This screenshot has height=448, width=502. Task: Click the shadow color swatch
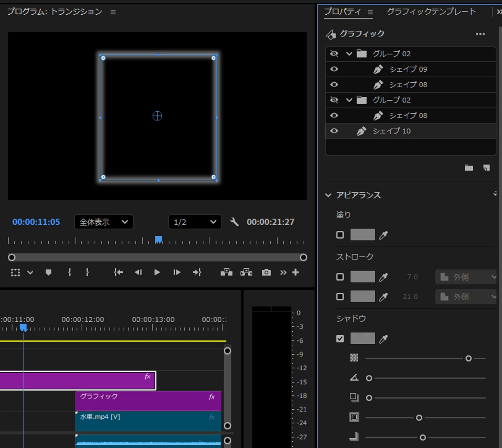pyautogui.click(x=363, y=338)
